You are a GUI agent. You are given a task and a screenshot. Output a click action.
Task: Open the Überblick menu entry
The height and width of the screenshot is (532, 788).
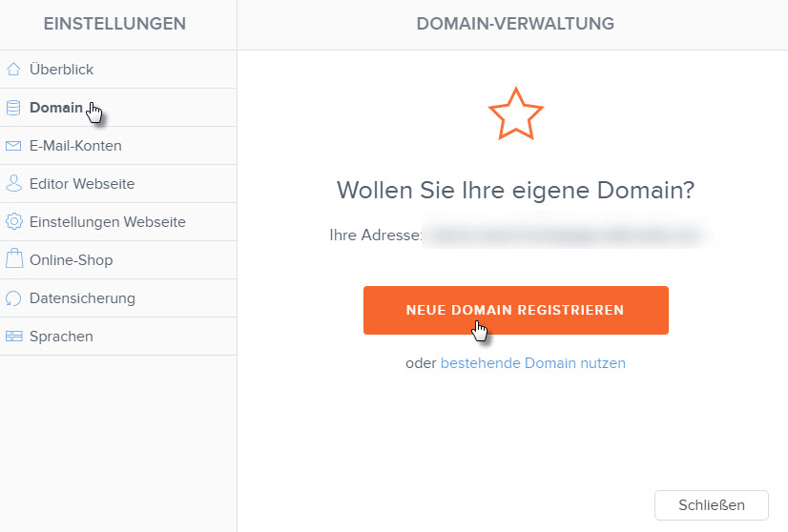coord(118,70)
